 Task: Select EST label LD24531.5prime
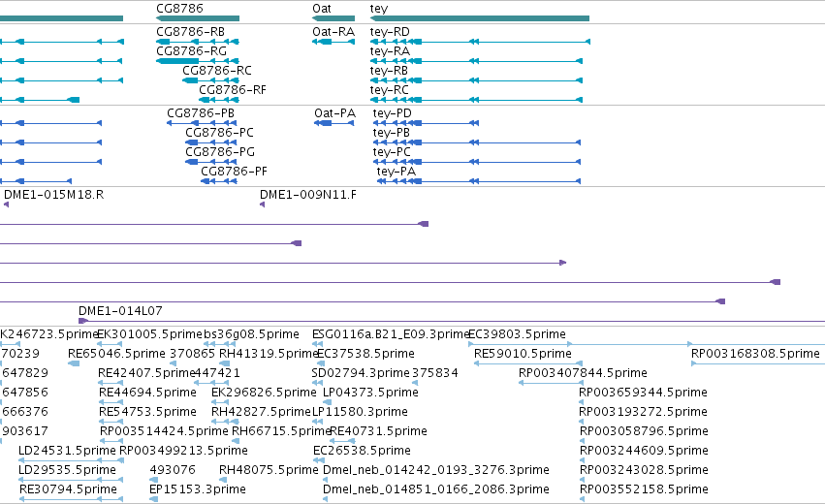pos(67,451)
